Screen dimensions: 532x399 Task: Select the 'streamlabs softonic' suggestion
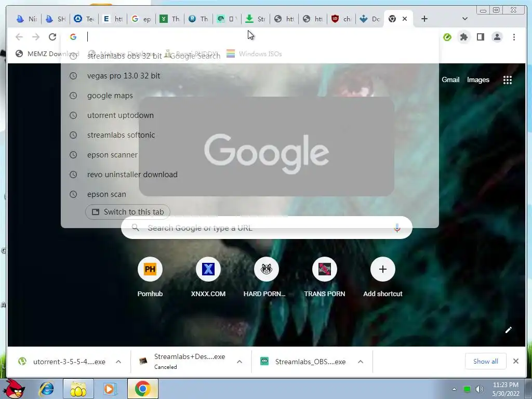click(250, 135)
